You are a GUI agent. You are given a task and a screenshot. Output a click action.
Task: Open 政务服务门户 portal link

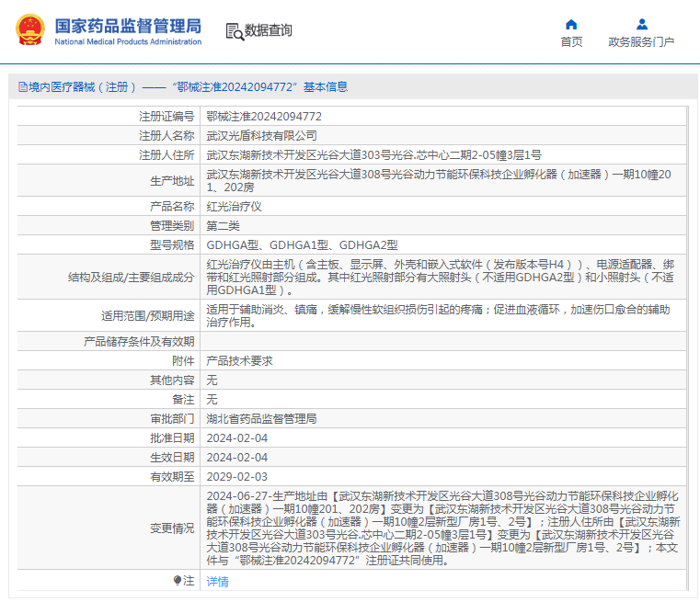pos(641,42)
